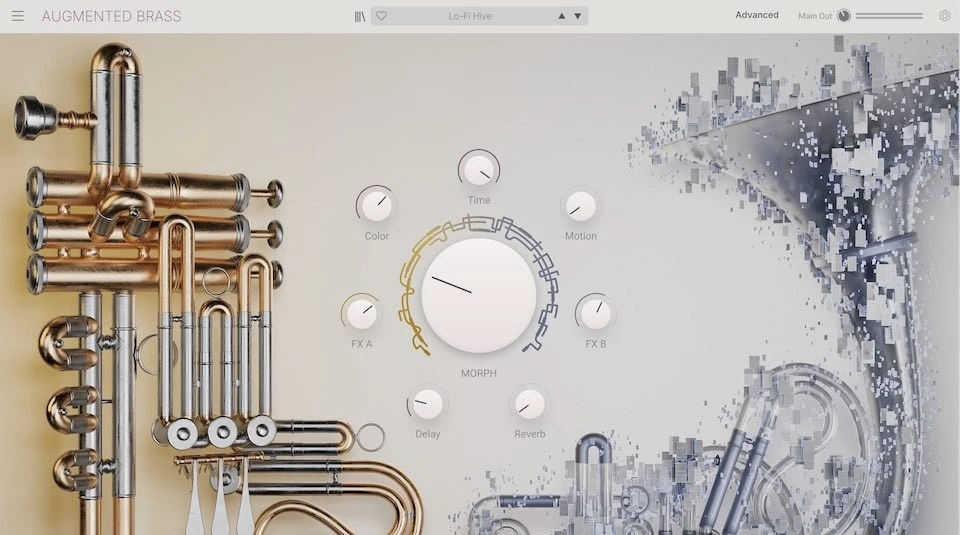Viewport: 960px width, 535px height.
Task: Favorite the Lo-Fi Hive preset with heart
Action: [381, 16]
